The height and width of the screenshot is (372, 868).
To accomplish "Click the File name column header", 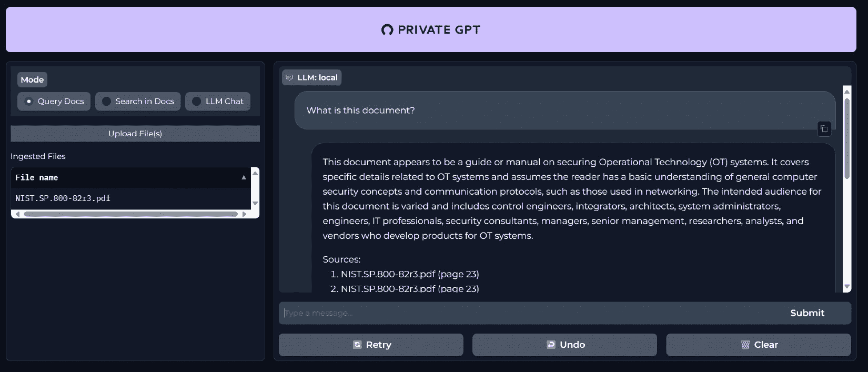I will click(x=36, y=177).
